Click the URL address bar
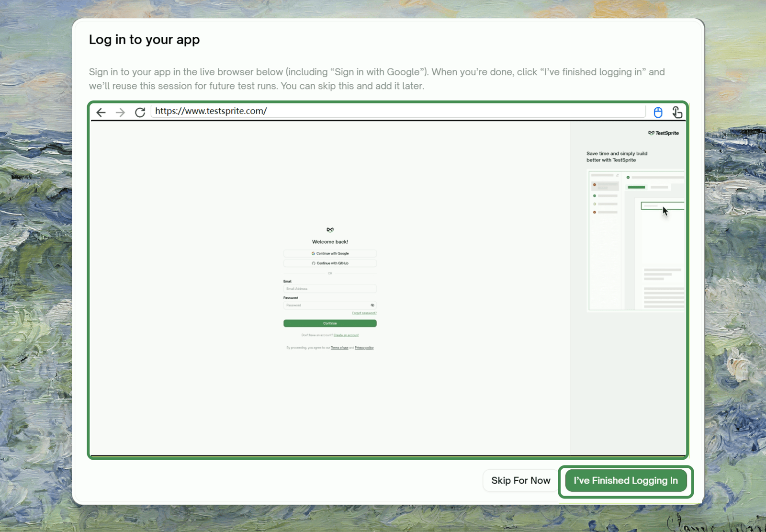The height and width of the screenshot is (532, 766). pos(398,111)
